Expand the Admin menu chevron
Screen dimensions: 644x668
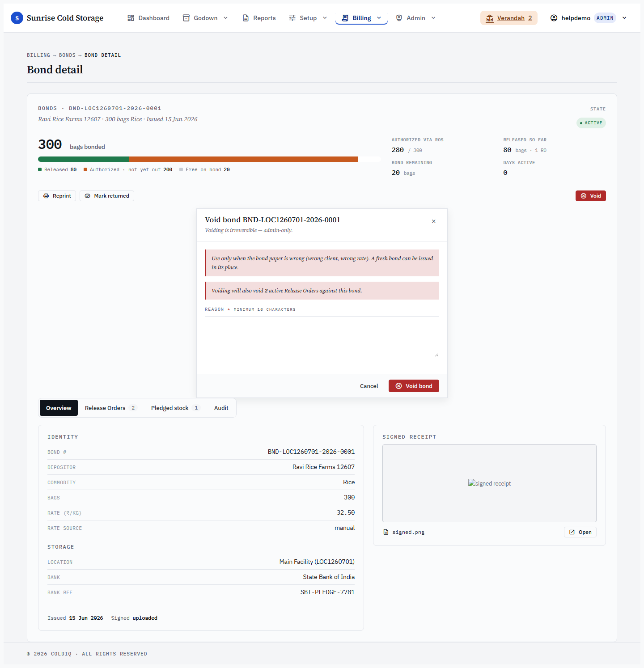[433, 18]
